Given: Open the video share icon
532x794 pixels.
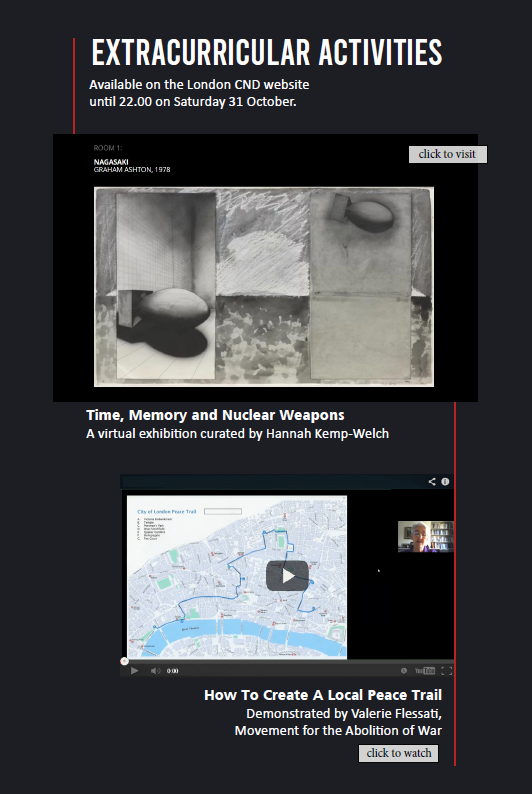Looking at the screenshot, I should pos(432,482).
